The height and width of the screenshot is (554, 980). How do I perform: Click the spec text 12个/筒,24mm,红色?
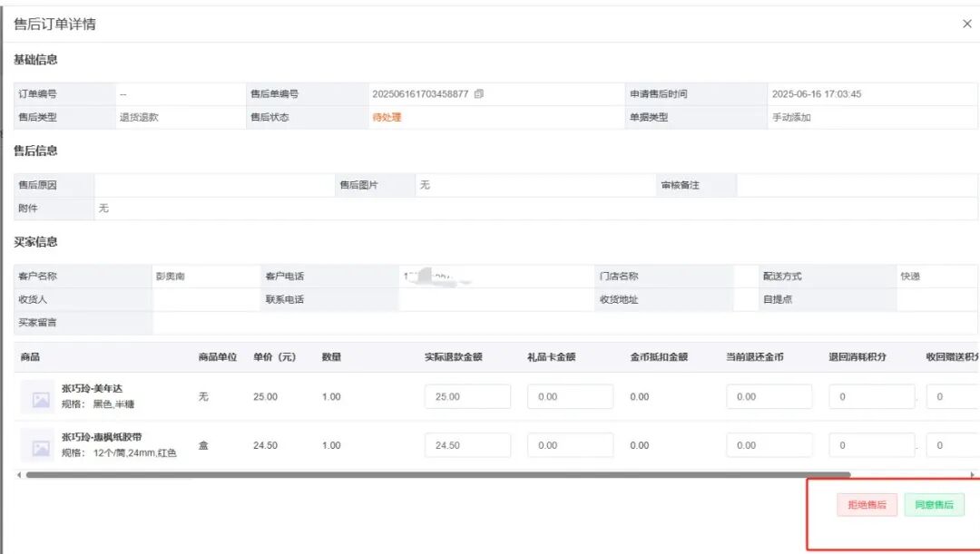coord(135,452)
